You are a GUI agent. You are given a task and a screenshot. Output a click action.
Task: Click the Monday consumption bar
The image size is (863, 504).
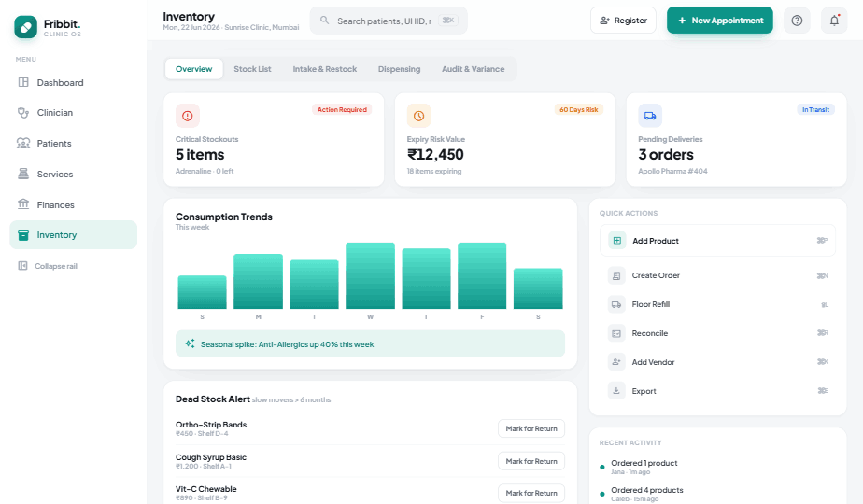tap(258, 281)
